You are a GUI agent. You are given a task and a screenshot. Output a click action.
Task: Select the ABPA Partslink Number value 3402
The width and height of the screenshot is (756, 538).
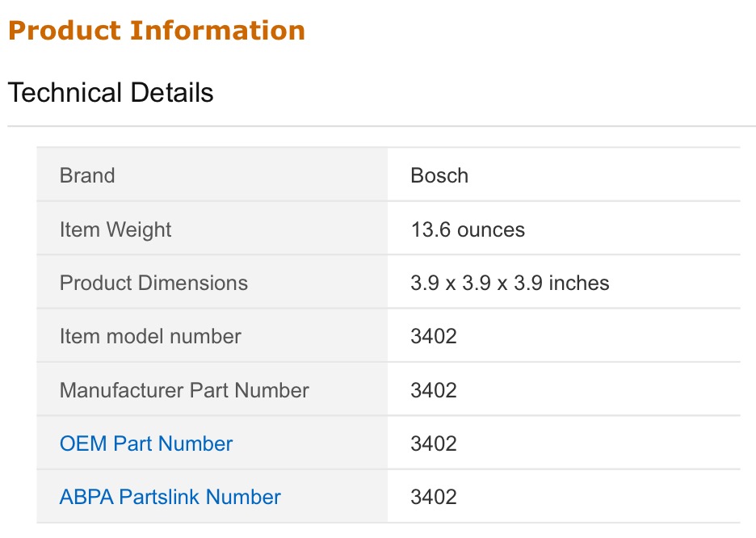(x=434, y=497)
